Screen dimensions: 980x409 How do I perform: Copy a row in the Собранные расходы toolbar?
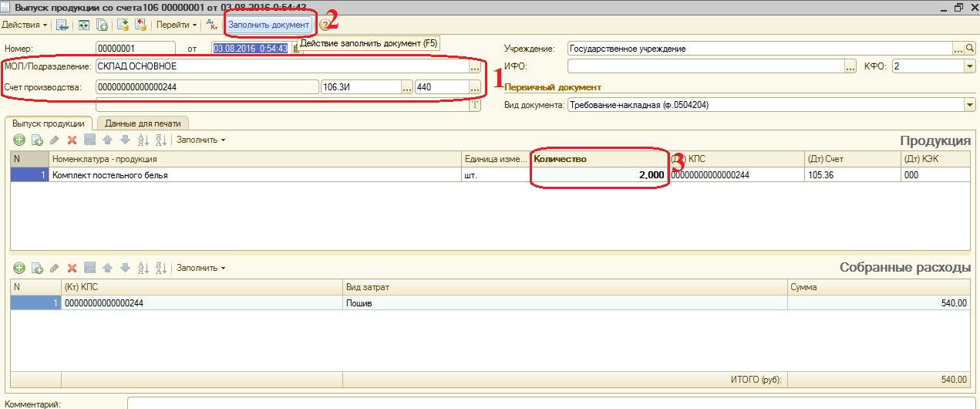[37, 268]
